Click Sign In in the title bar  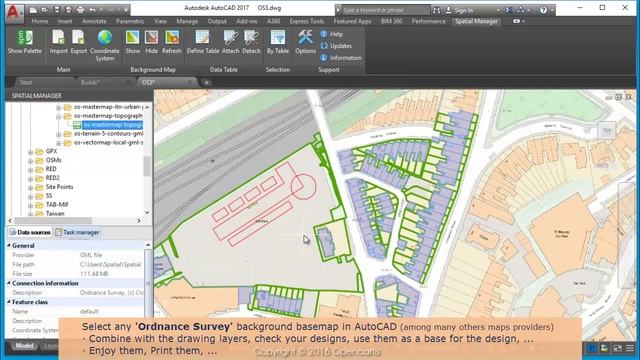pos(464,10)
